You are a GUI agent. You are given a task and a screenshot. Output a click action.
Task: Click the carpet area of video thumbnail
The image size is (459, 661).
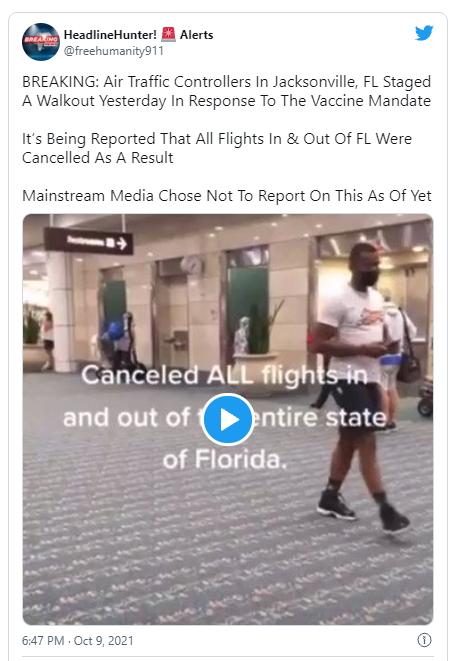coord(169,548)
